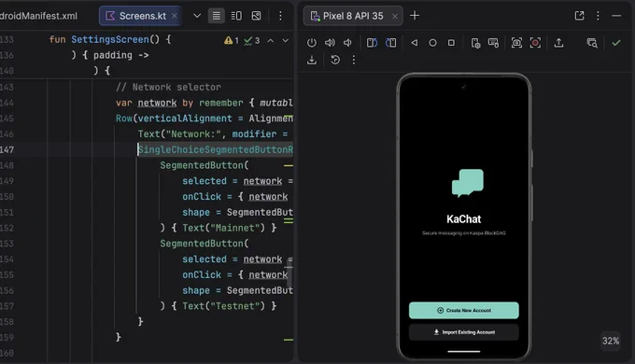The image size is (635, 364).
Task: Open editor tab options kebab menu
Action: tap(280, 15)
